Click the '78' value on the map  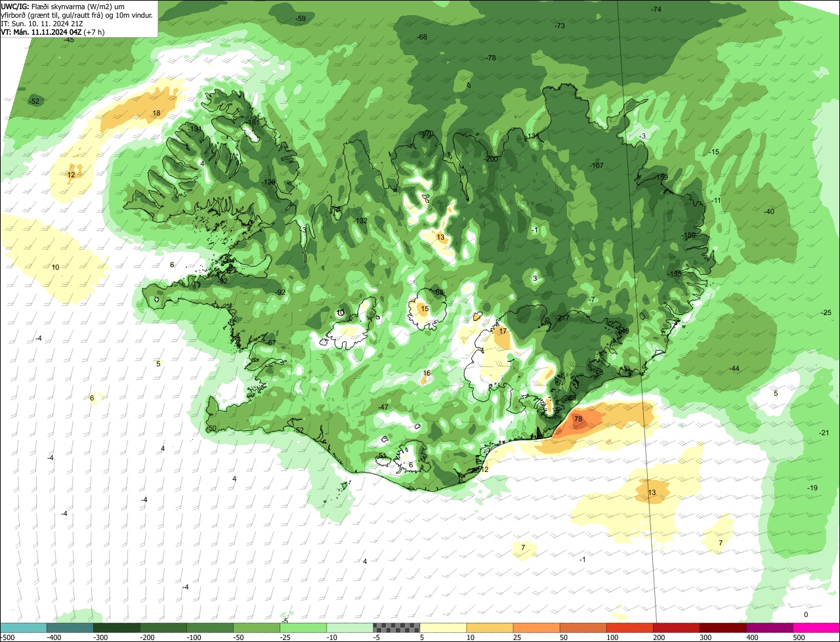click(578, 419)
